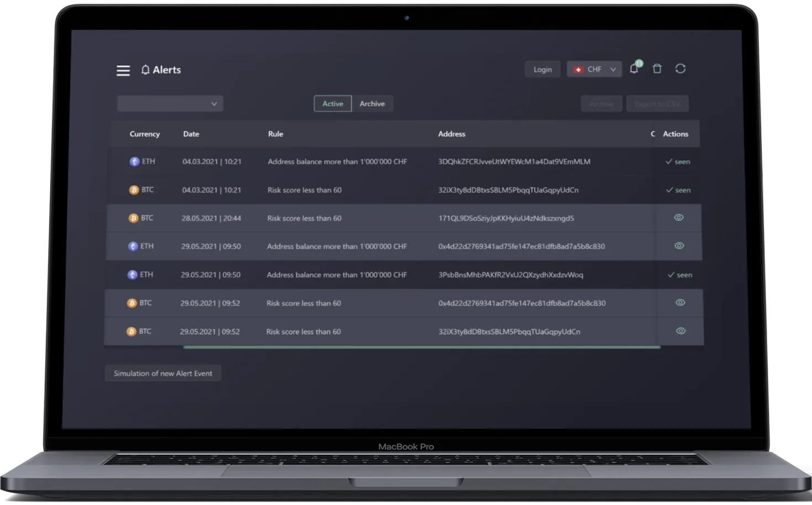Image resolution: width=812 pixels, height=505 pixels.
Task: Sort by the Date column header
Action: pyautogui.click(x=191, y=134)
